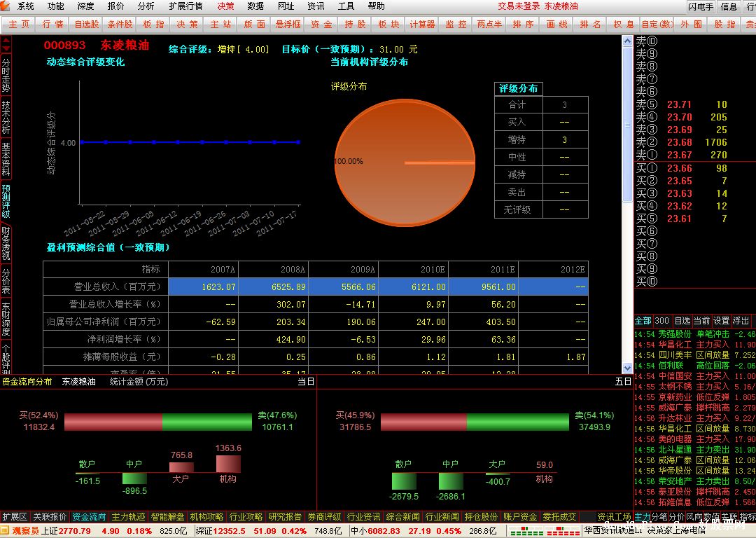Click the 增持 row in rating table
The height and width of the screenshot is (538, 756).
point(541,139)
